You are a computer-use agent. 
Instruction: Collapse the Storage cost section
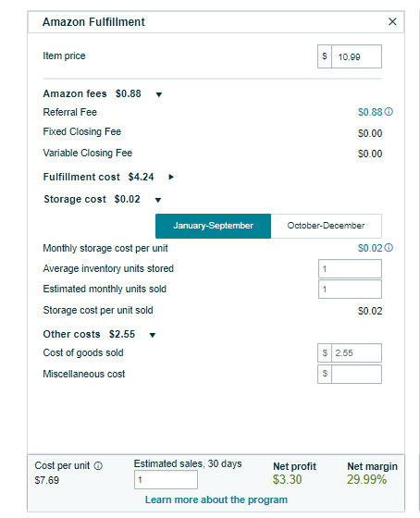pos(158,200)
